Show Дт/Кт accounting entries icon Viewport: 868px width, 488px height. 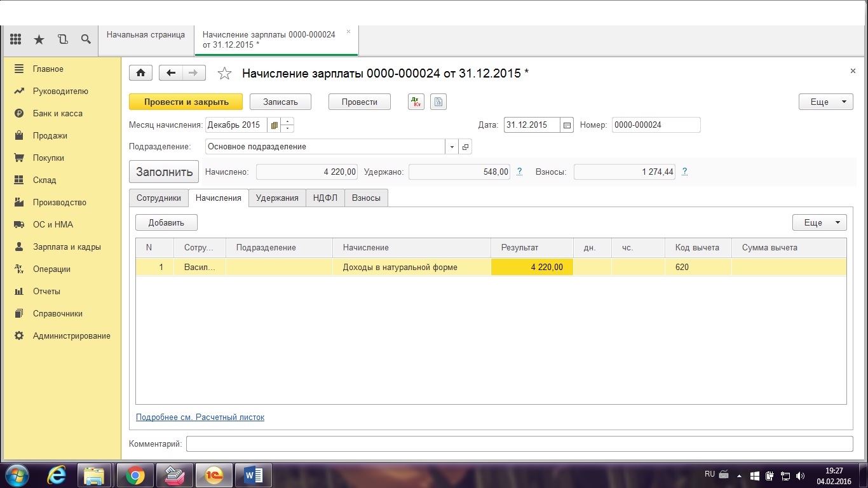416,102
